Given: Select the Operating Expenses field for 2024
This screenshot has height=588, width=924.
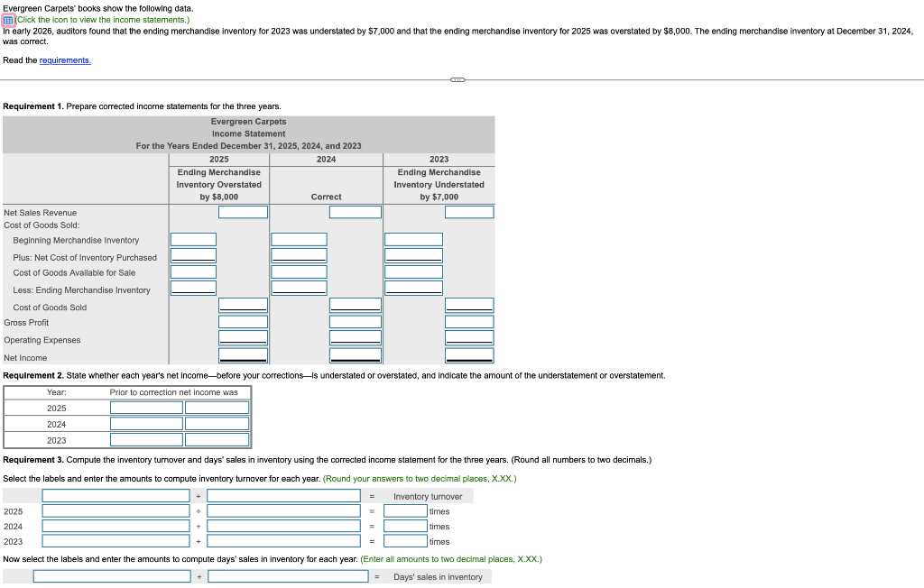Looking at the screenshot, I should (x=355, y=338).
